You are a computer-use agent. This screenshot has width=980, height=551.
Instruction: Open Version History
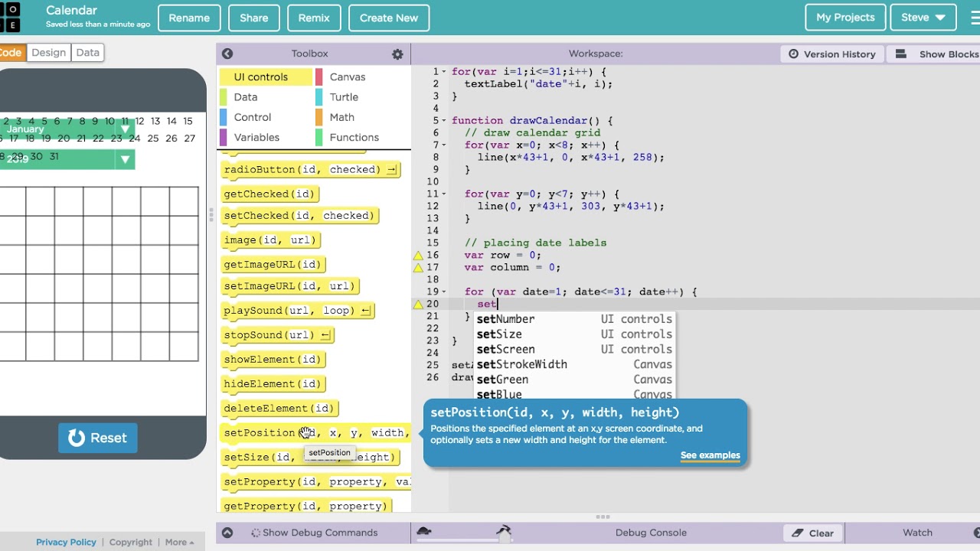(x=832, y=54)
